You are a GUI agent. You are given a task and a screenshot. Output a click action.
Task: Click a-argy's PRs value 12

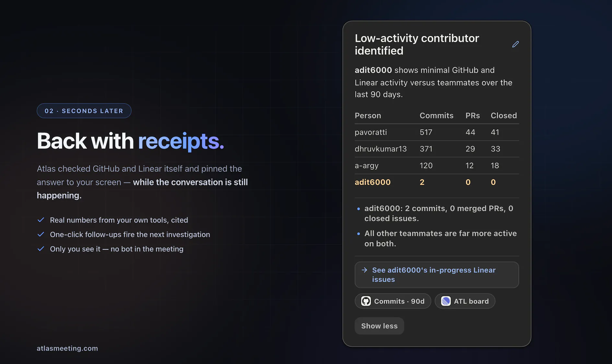tap(469, 165)
